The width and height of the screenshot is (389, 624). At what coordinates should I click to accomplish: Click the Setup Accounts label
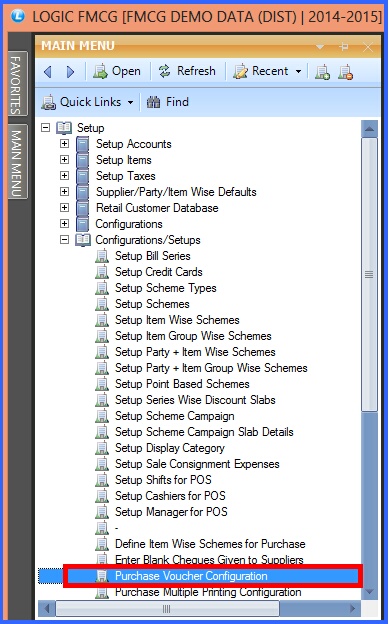coord(133,144)
